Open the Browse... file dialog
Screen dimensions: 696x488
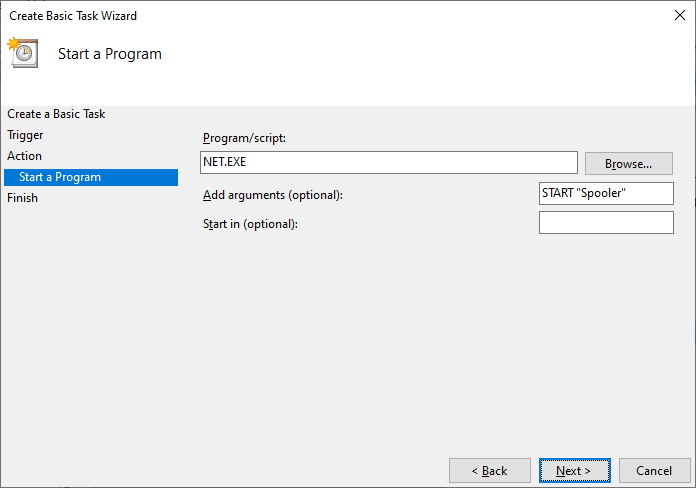point(629,164)
